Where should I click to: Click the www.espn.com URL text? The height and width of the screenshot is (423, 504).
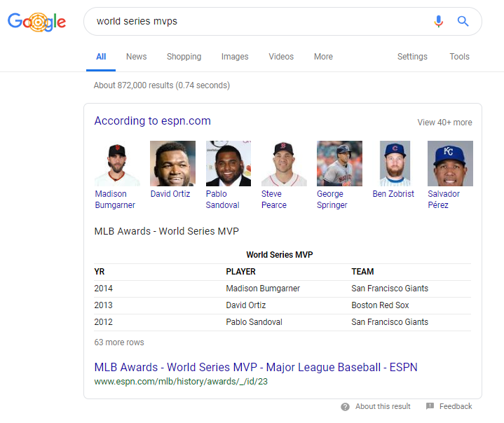point(181,382)
